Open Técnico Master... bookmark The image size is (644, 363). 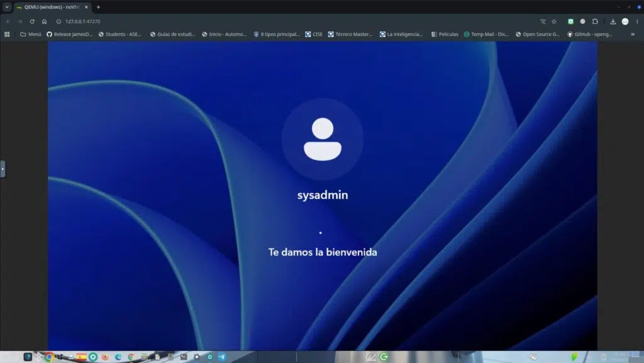[x=350, y=34]
